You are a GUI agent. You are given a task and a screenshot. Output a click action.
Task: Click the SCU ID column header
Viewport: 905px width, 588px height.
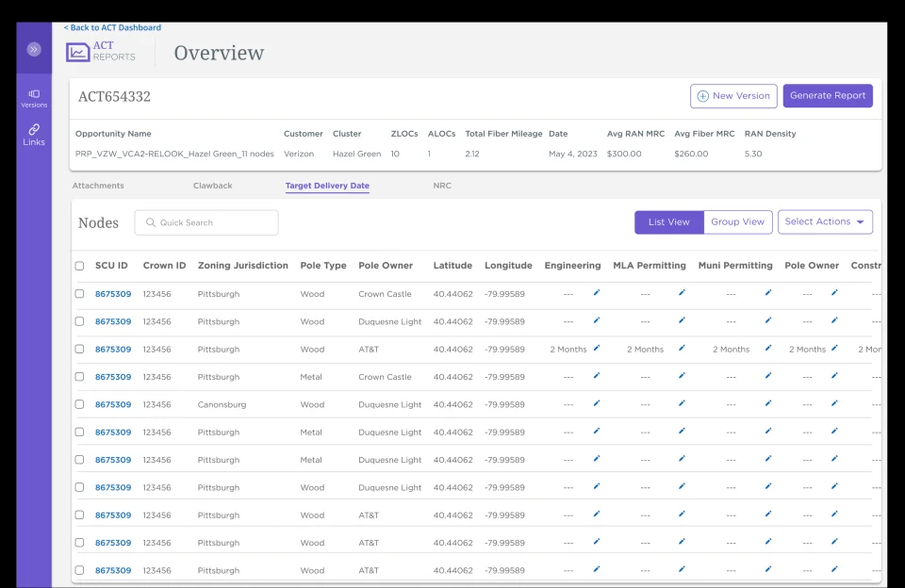111,266
